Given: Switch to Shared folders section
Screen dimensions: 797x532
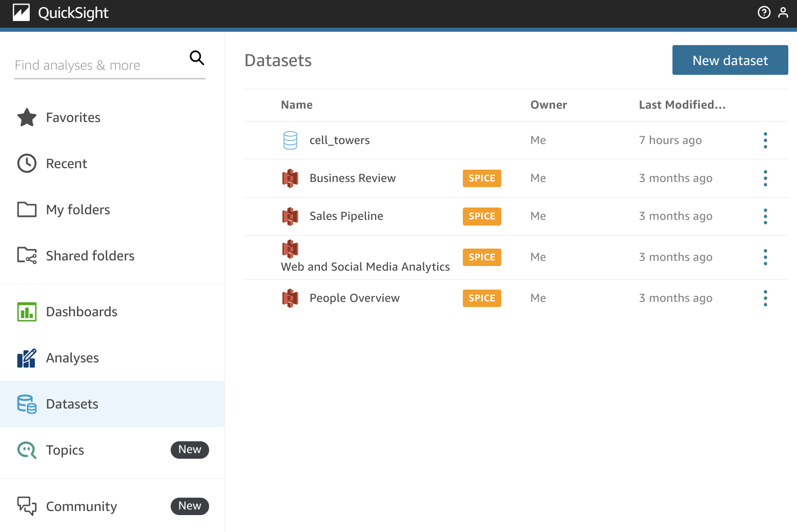Looking at the screenshot, I should point(90,255).
